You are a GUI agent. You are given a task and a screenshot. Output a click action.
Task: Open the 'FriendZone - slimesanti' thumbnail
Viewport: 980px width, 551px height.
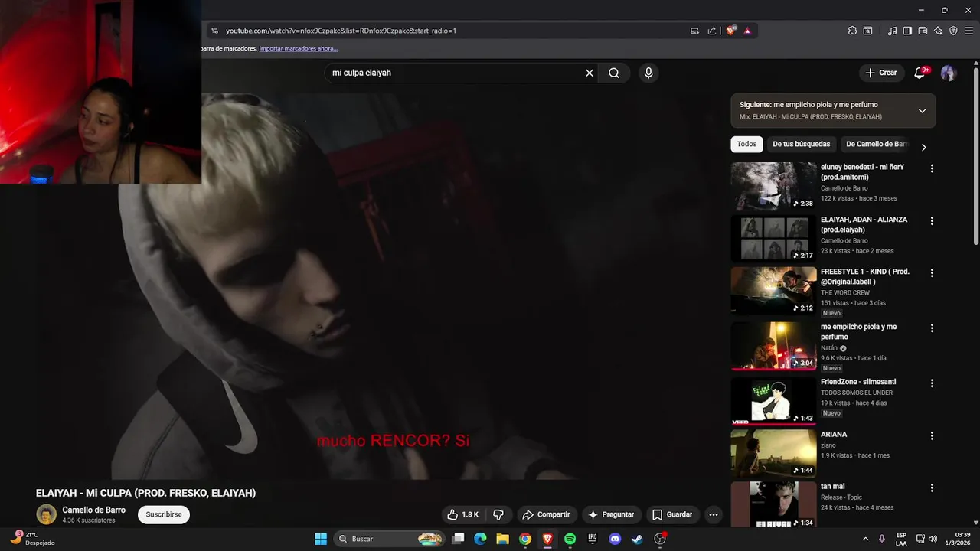[773, 401]
